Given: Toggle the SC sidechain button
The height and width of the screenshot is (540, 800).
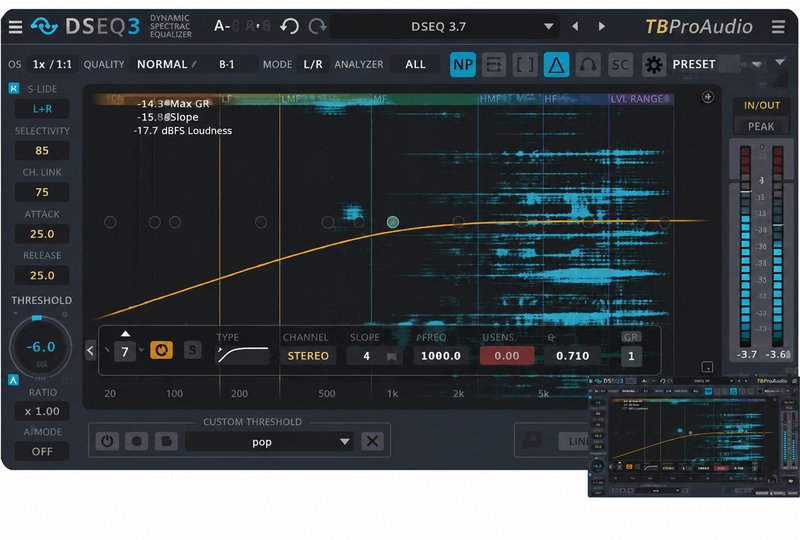Looking at the screenshot, I should coord(620,65).
